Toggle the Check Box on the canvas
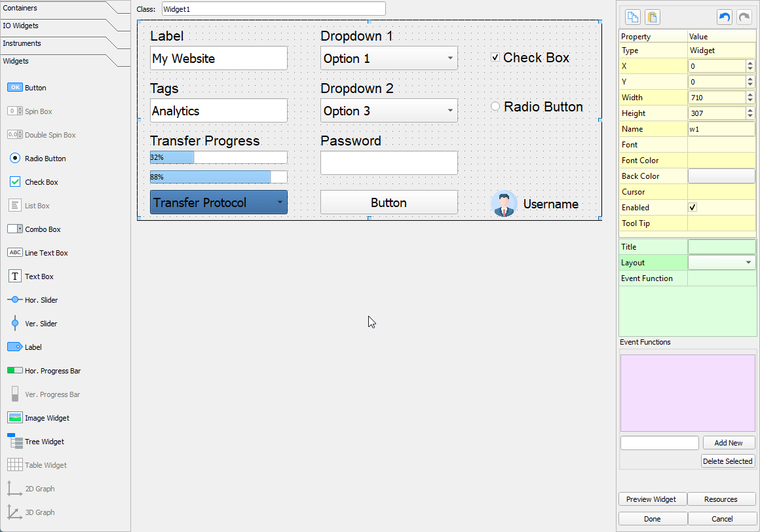The height and width of the screenshot is (532, 760). pos(495,58)
